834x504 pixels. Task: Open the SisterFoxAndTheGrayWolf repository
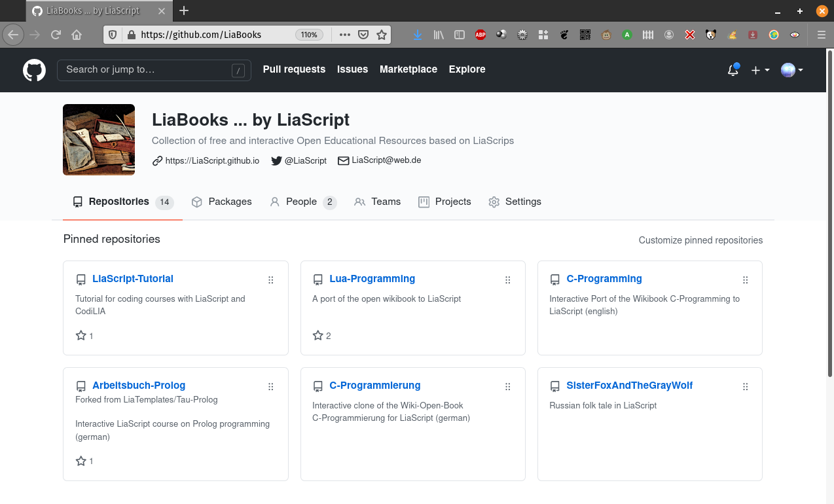(629, 386)
